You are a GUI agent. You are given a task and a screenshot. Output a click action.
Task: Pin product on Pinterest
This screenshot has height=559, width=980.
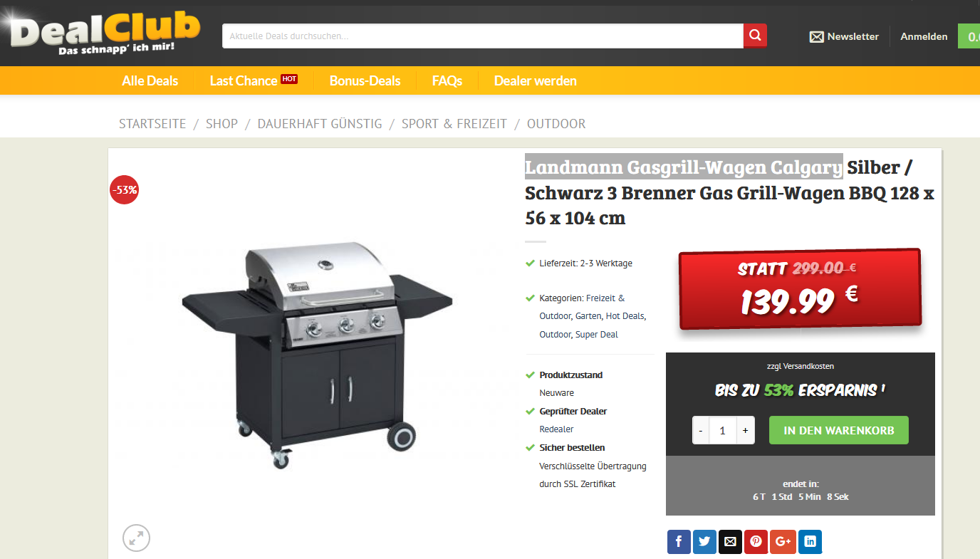pos(756,542)
